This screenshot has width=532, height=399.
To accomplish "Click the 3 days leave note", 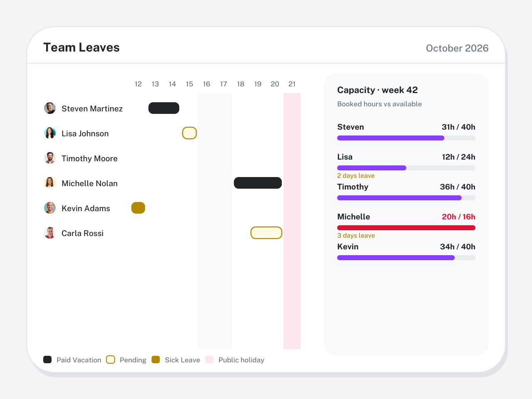I will pyautogui.click(x=356, y=236).
